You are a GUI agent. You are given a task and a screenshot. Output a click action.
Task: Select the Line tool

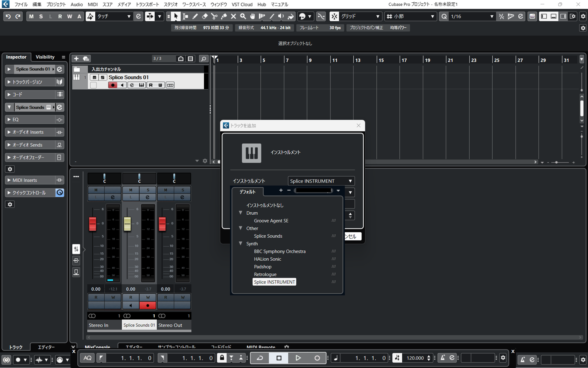pos(272,16)
